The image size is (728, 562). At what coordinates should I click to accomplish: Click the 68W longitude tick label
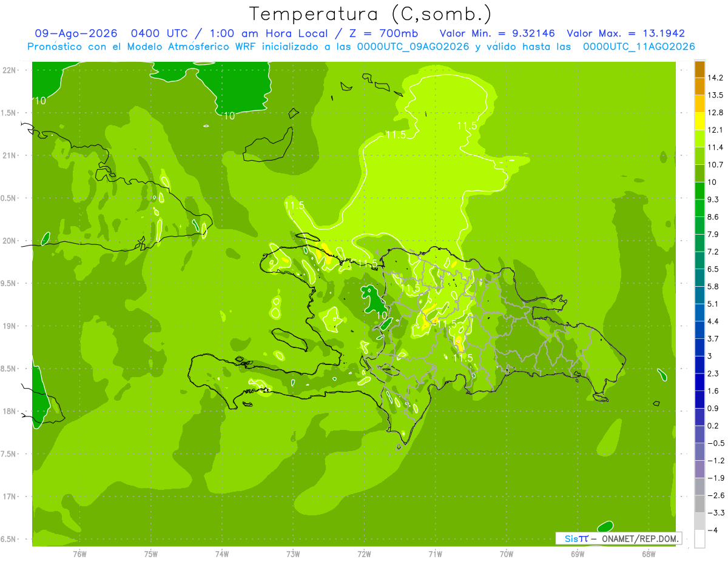(x=649, y=554)
